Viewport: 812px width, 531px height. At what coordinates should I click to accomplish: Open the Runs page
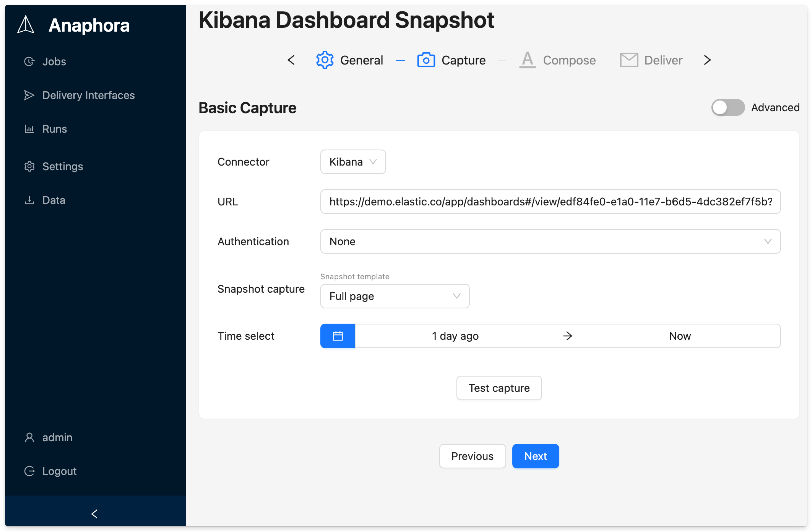(x=54, y=129)
